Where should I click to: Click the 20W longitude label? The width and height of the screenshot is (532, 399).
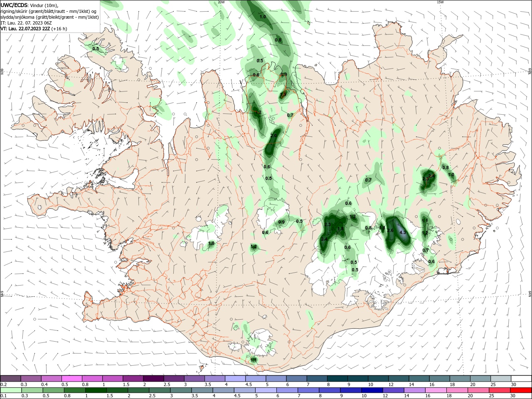221,2
